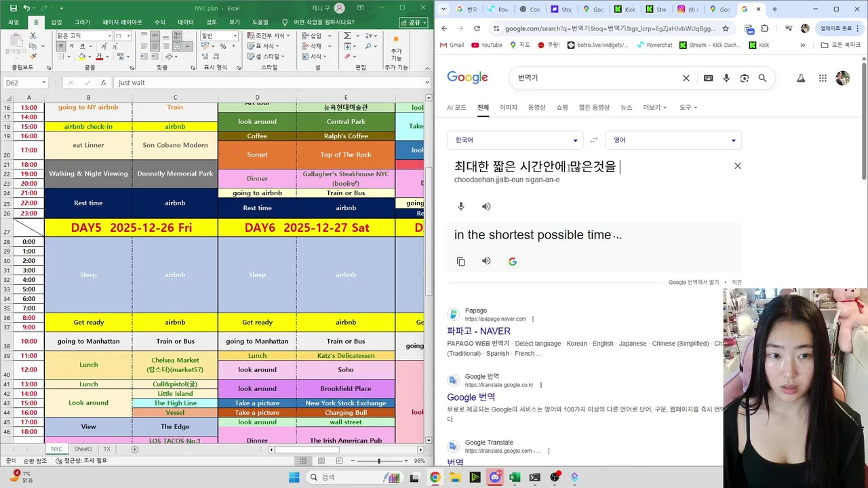Open Google apps grid
This screenshot has width=868, height=488.
[823, 78]
